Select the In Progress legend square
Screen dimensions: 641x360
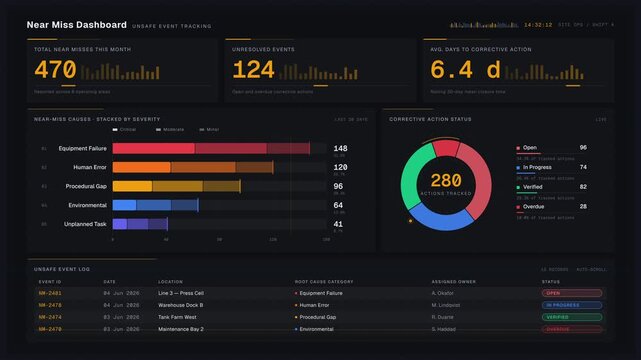[518, 168]
